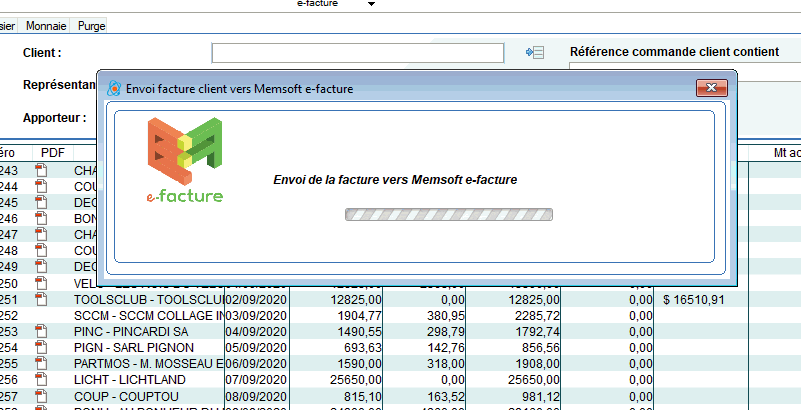Image resolution: width=801 pixels, height=410 pixels.
Task: Select 'COUP - COUPTOU' cell in row 257
Action: pyautogui.click(x=149, y=396)
